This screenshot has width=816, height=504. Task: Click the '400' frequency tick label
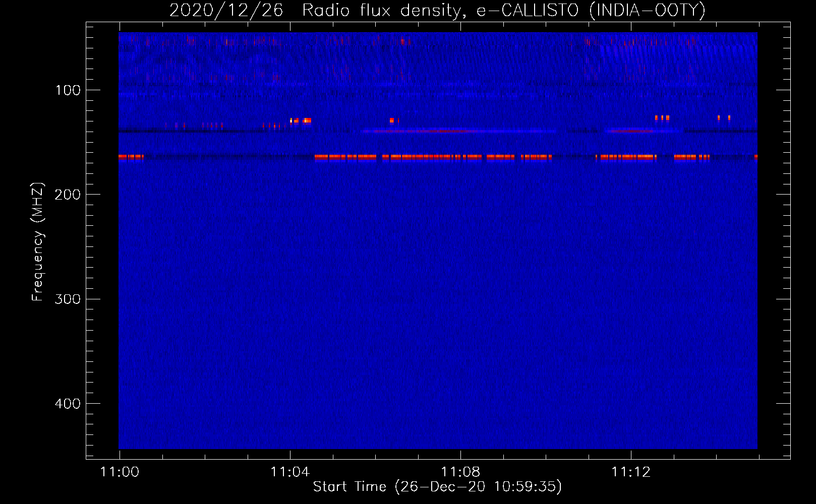click(x=68, y=404)
